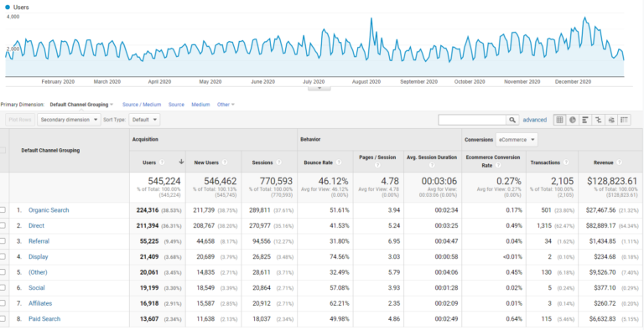Open the help icon beside Sessions
Image resolution: width=644 pixels, height=330 pixels.
(x=279, y=162)
